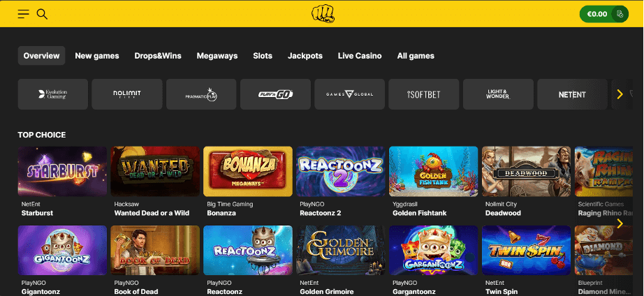Viewport: 644px width, 296px height.
Task: Select the Evolution Gaming provider logo
Action: tap(53, 94)
